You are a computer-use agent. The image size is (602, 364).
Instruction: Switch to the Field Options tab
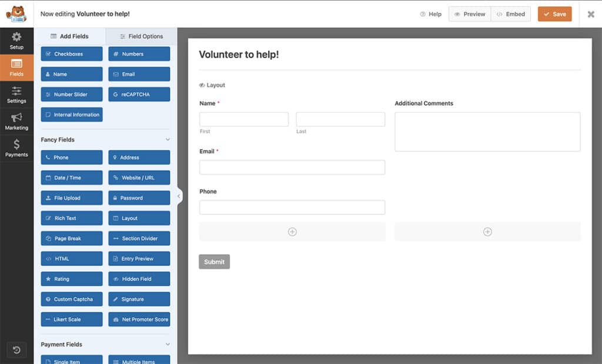[141, 36]
